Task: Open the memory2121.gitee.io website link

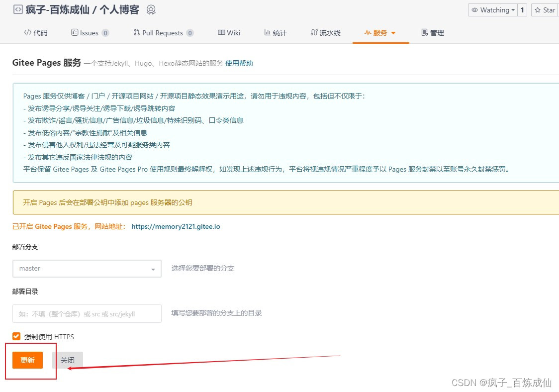Action: [x=176, y=226]
